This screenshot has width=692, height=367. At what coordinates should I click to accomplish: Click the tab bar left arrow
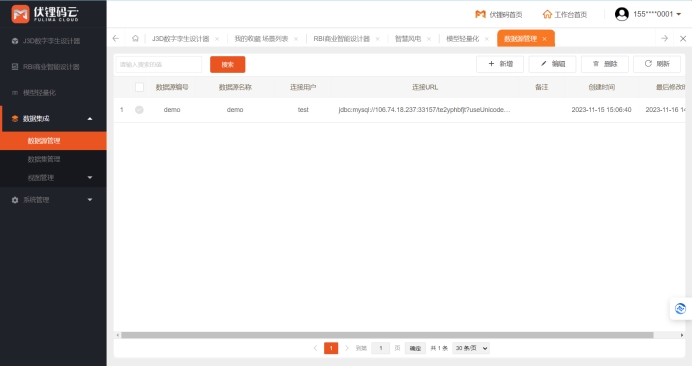click(x=116, y=38)
